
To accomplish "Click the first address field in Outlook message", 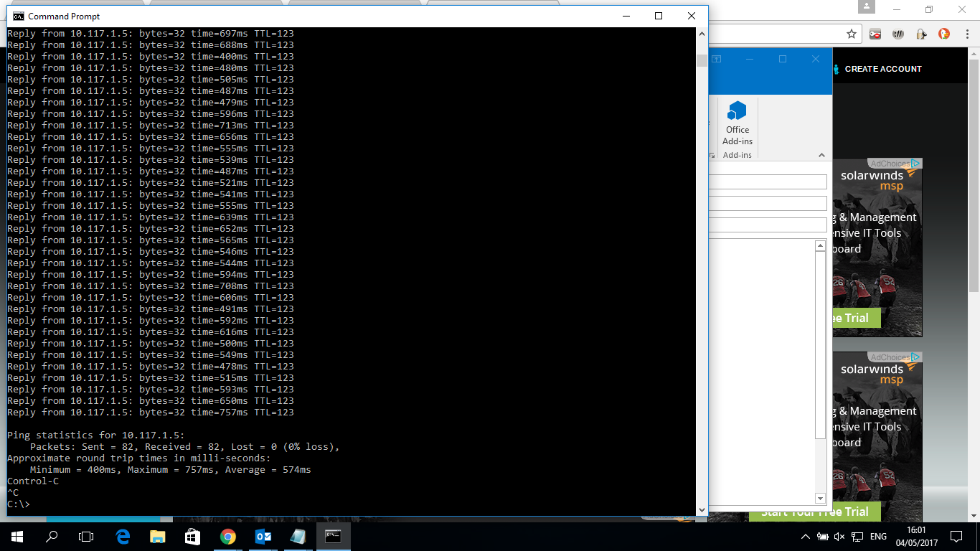I will tap(768, 182).
